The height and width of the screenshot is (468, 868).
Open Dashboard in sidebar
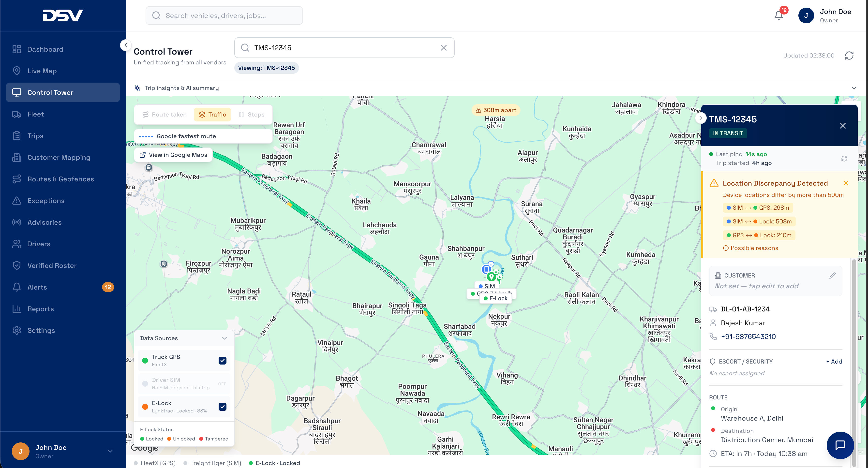[x=63, y=49]
